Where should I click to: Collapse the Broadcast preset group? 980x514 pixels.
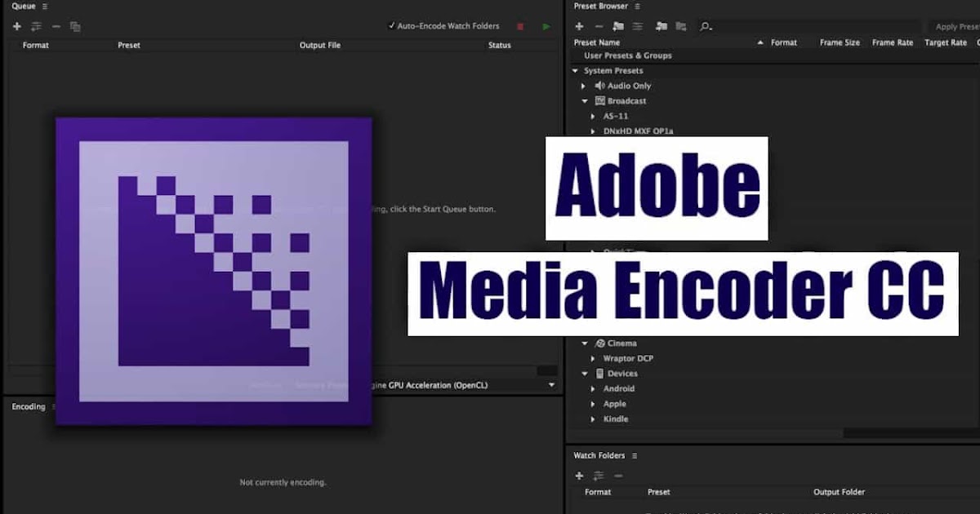pyautogui.click(x=585, y=101)
